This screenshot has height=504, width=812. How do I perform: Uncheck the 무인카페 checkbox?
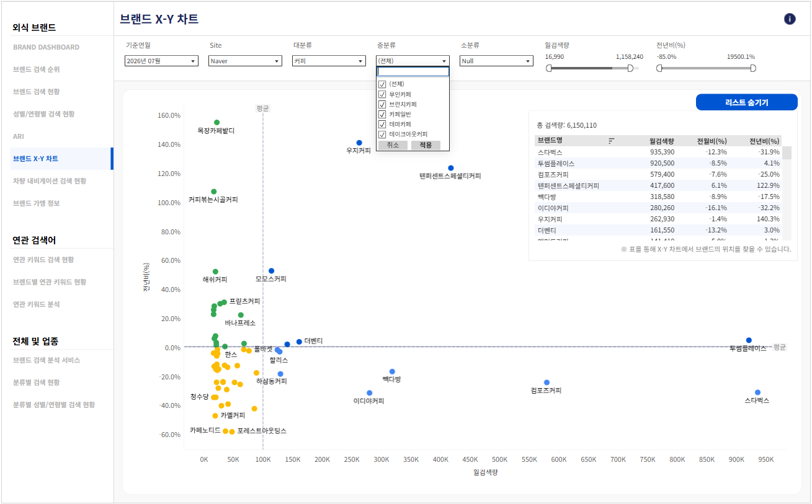382,94
